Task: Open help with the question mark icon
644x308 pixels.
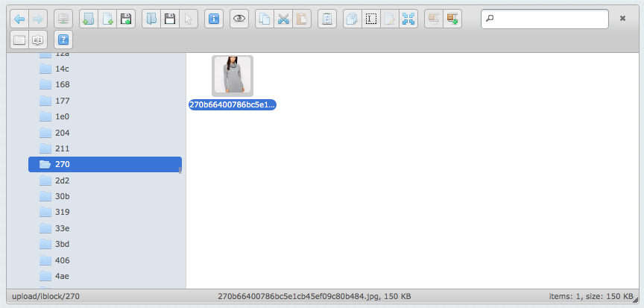Action: click(x=64, y=39)
